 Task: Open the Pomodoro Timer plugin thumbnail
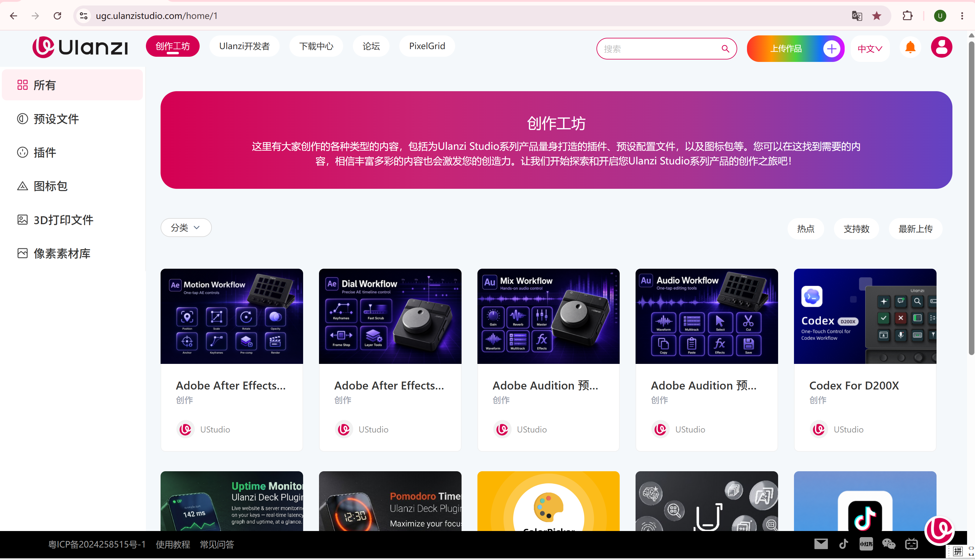390,501
